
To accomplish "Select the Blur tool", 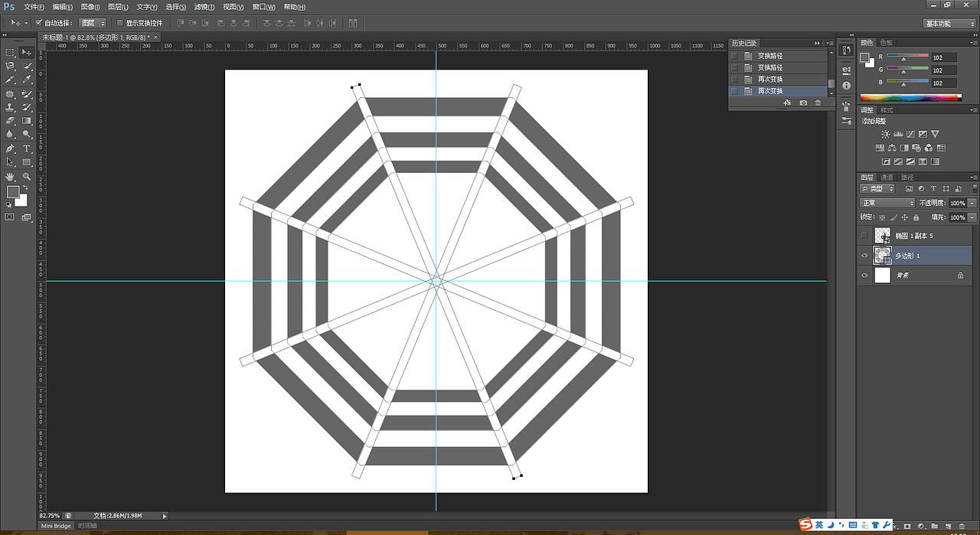I will pos(10,135).
